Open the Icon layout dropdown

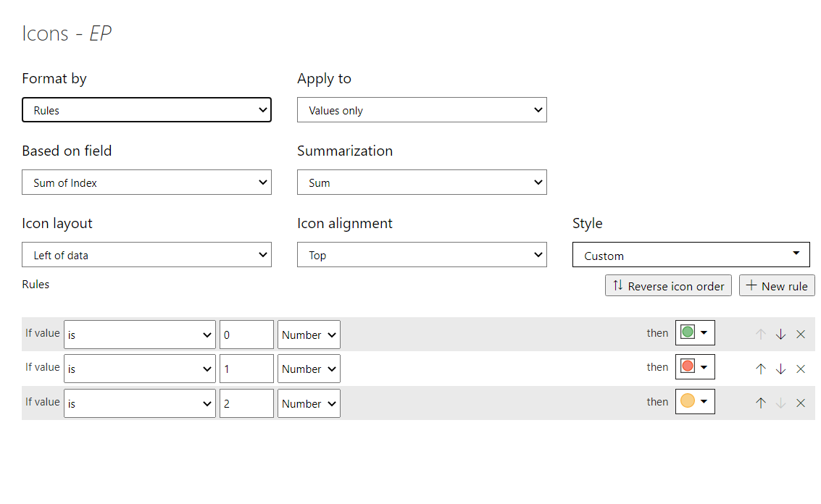(x=146, y=255)
